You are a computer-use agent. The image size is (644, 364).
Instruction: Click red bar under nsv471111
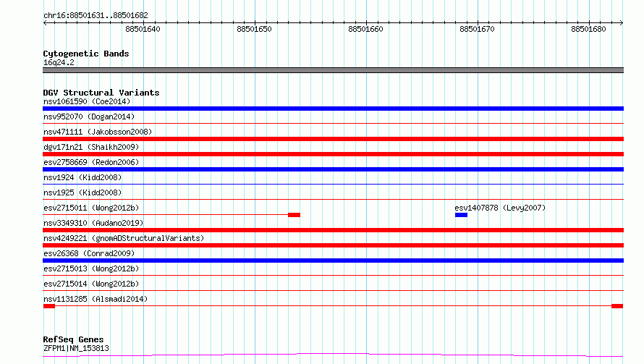[x=333, y=139]
